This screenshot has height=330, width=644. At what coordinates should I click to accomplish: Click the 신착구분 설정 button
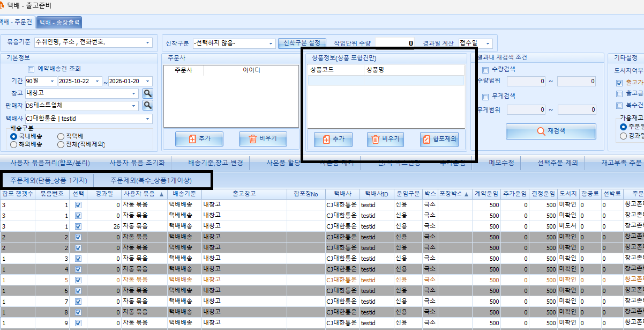point(302,43)
